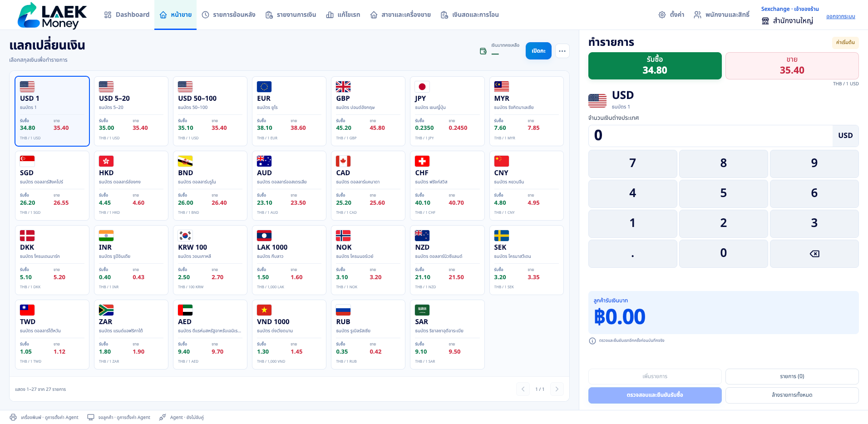Open ตั้งค่า settings
Image resolution: width=868 pixels, height=424 pixels.
[671, 15]
